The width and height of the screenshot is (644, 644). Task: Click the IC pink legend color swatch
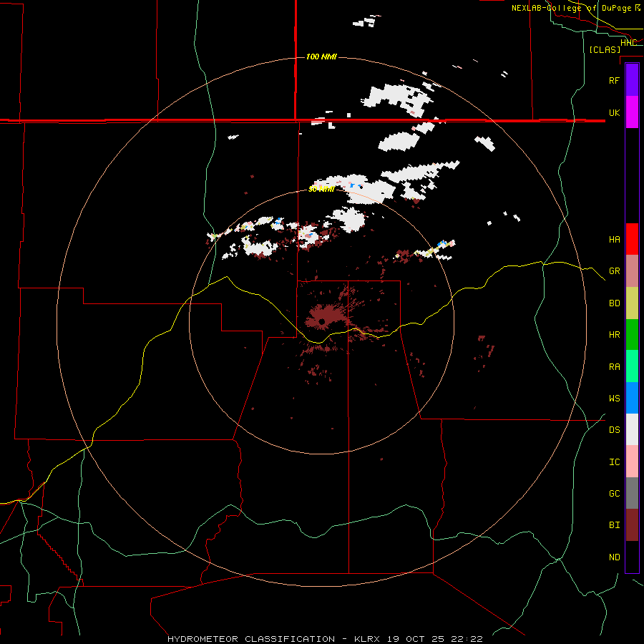(x=632, y=462)
